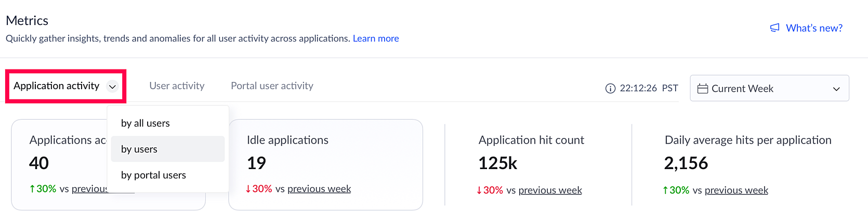Switch to the User activity tab

[177, 86]
